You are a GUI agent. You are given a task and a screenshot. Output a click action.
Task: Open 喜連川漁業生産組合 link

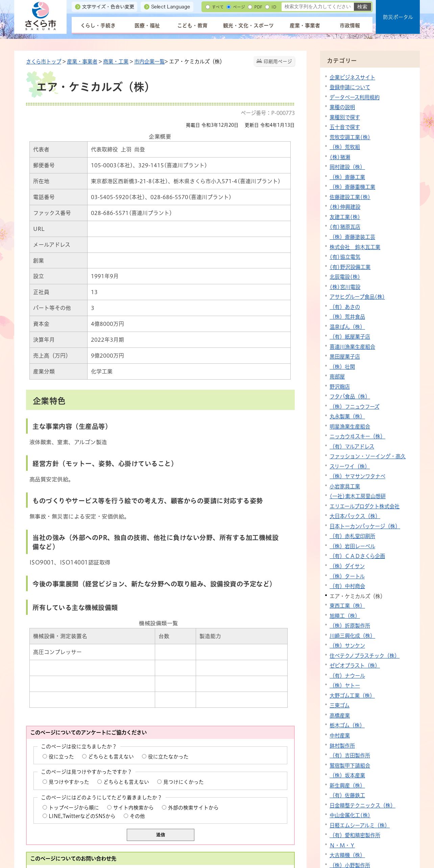tap(352, 347)
